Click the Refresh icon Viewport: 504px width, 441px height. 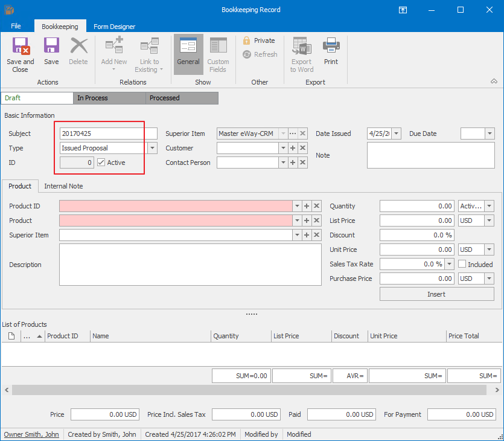pyautogui.click(x=247, y=54)
